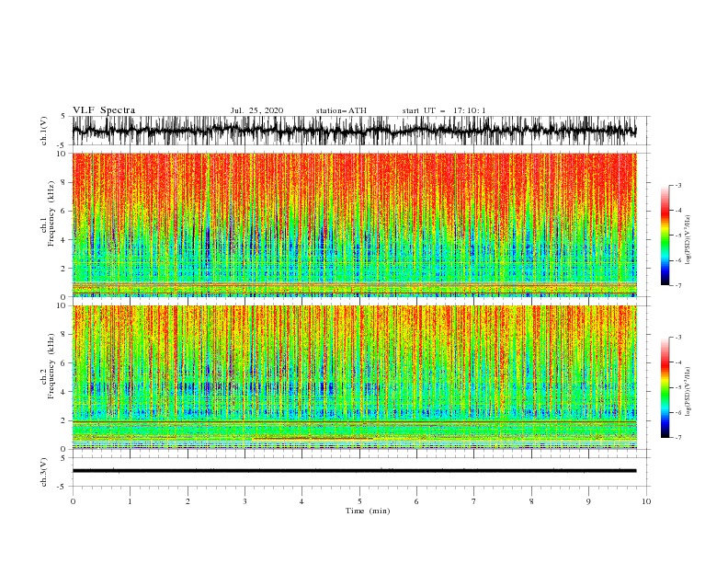Click the "5" minute tick on time axis
Screen dimensions: 728x563
point(359,501)
